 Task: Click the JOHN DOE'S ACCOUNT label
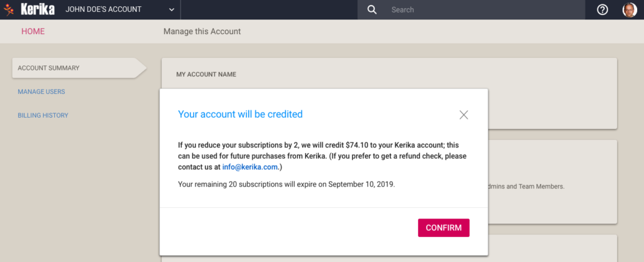[103, 9]
